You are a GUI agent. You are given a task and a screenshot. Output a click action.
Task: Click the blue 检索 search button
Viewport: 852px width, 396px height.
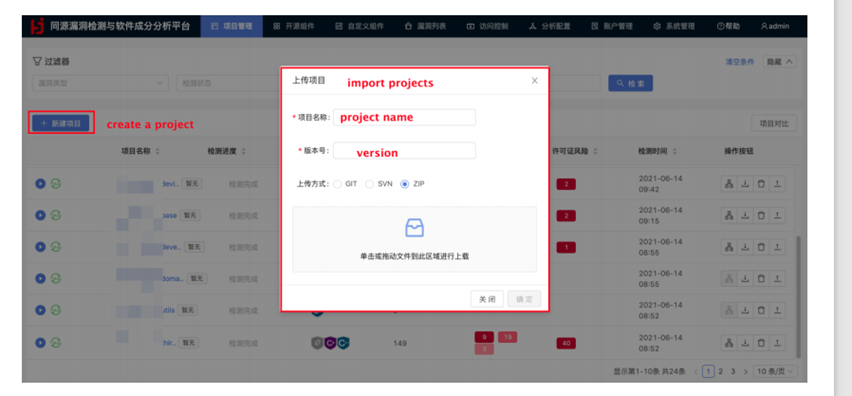coord(630,84)
